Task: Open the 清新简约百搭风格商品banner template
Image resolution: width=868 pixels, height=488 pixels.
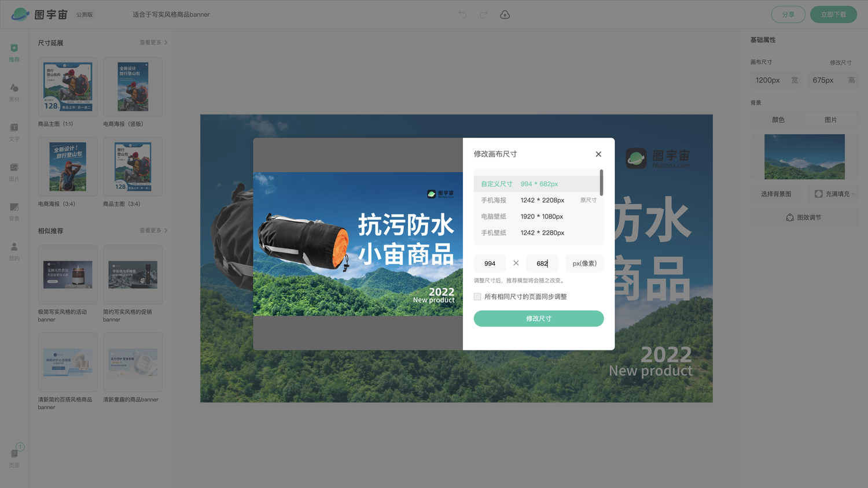Action: click(x=68, y=363)
